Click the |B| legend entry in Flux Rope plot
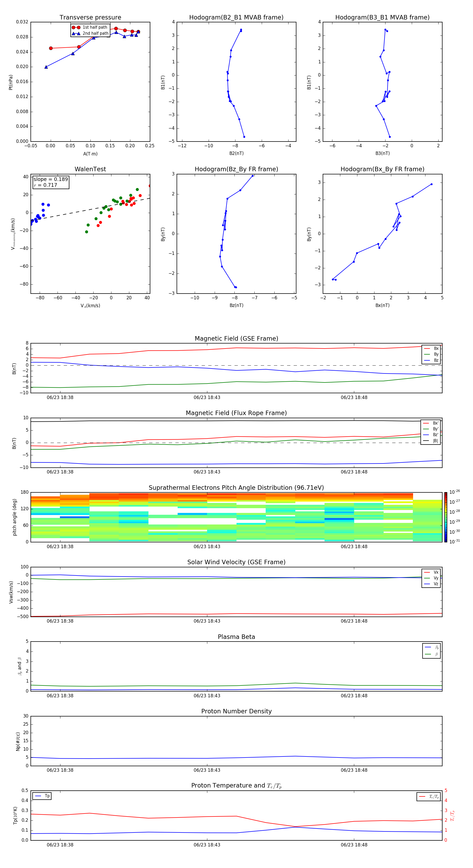 pos(431,441)
